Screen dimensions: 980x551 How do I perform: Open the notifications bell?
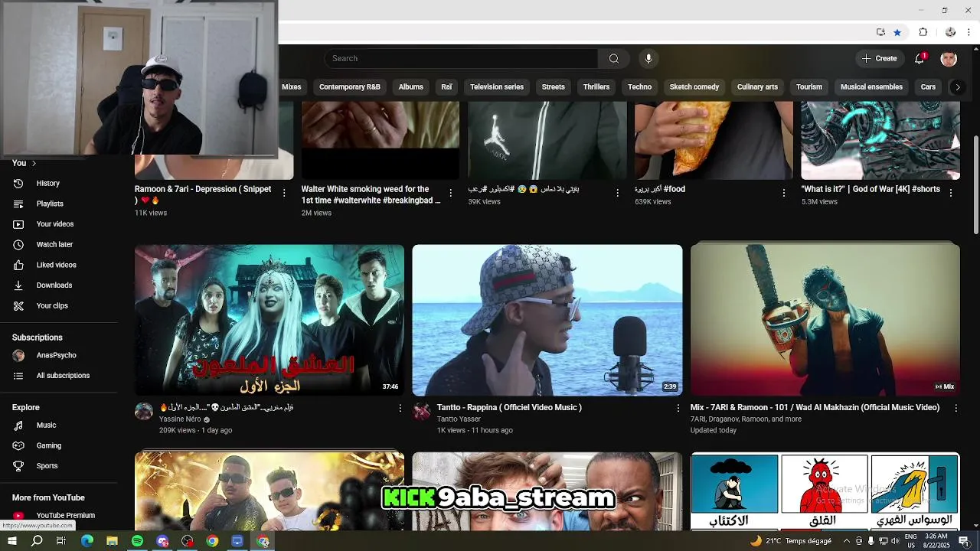[x=920, y=58]
